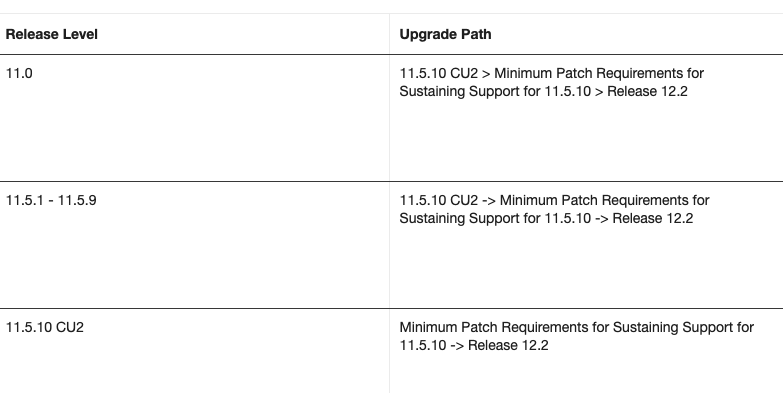783x393 pixels.
Task: Click Release 12.2 in the 11.5.1 - 11.5.9 row
Action: (653, 218)
